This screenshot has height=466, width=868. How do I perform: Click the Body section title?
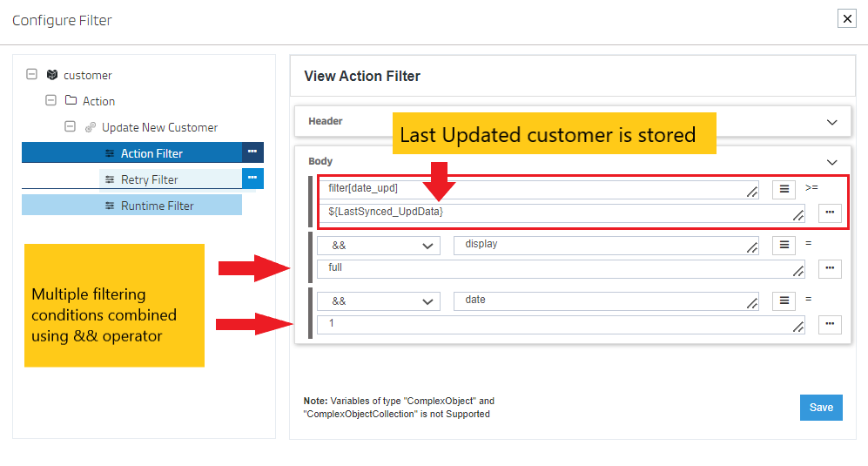click(x=320, y=161)
